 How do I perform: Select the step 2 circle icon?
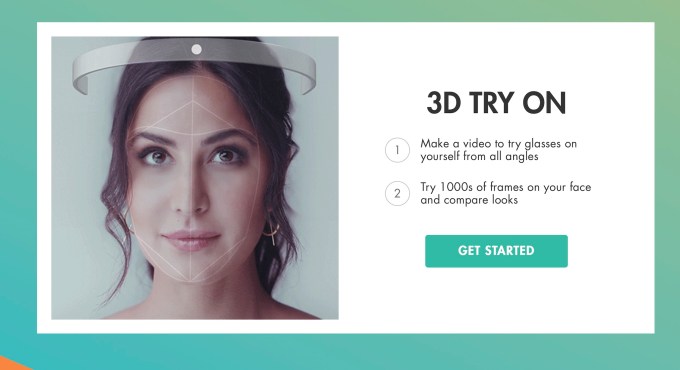[397, 193]
